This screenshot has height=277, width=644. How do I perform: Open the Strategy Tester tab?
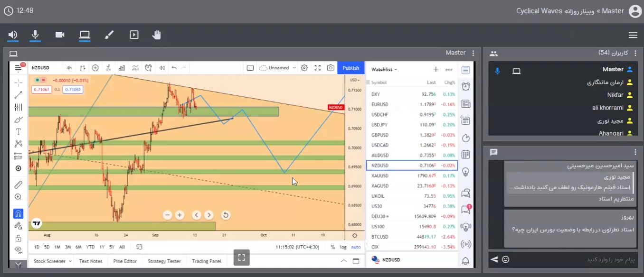[x=164, y=261]
